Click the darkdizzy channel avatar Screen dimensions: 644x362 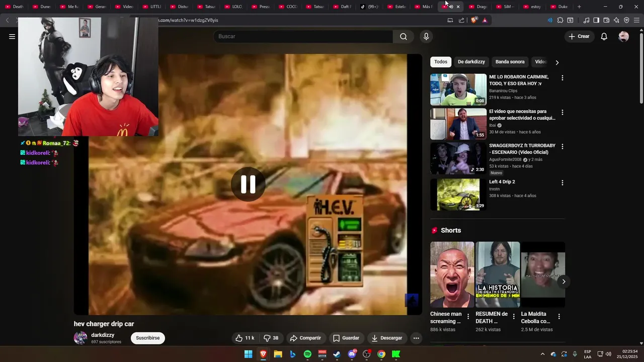pyautogui.click(x=80, y=338)
